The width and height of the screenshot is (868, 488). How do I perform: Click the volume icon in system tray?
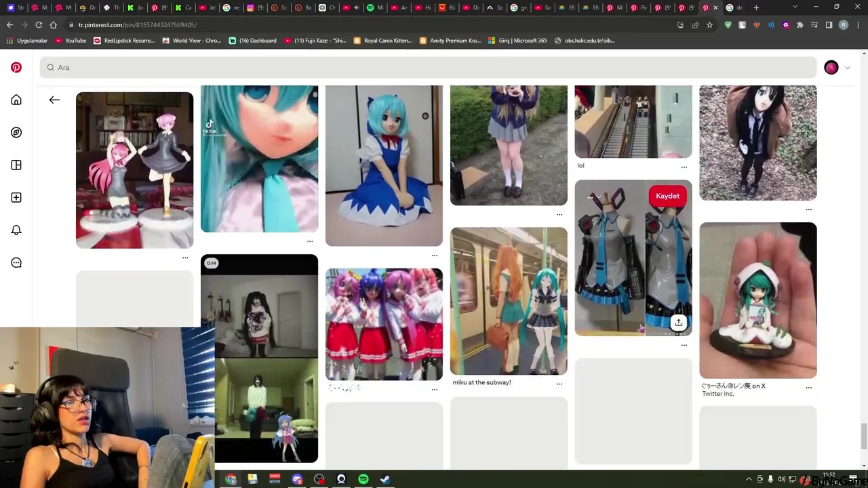[x=781, y=479]
